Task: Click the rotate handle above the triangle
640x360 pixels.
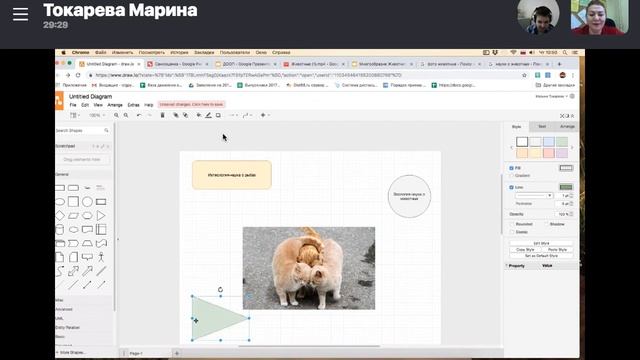Action: (x=220, y=290)
